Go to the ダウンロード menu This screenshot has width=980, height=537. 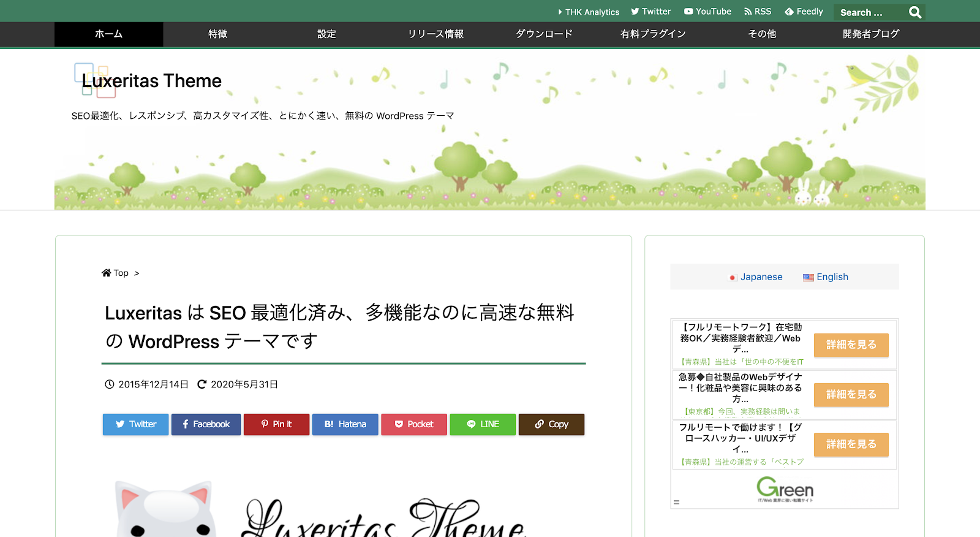coord(544,34)
